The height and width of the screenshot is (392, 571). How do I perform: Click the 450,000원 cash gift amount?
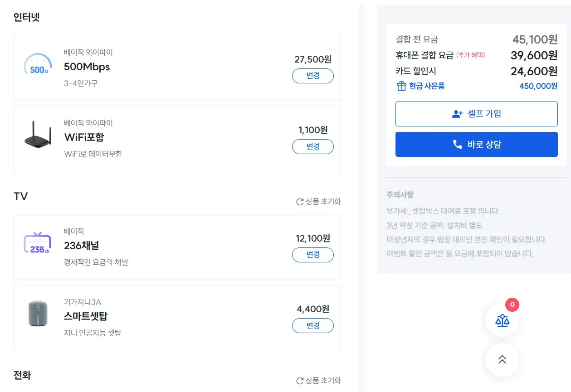[x=538, y=86]
